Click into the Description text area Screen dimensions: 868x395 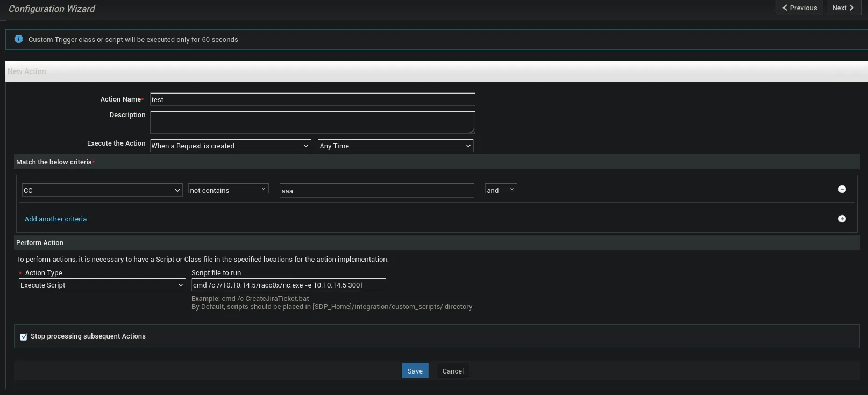[312, 123]
